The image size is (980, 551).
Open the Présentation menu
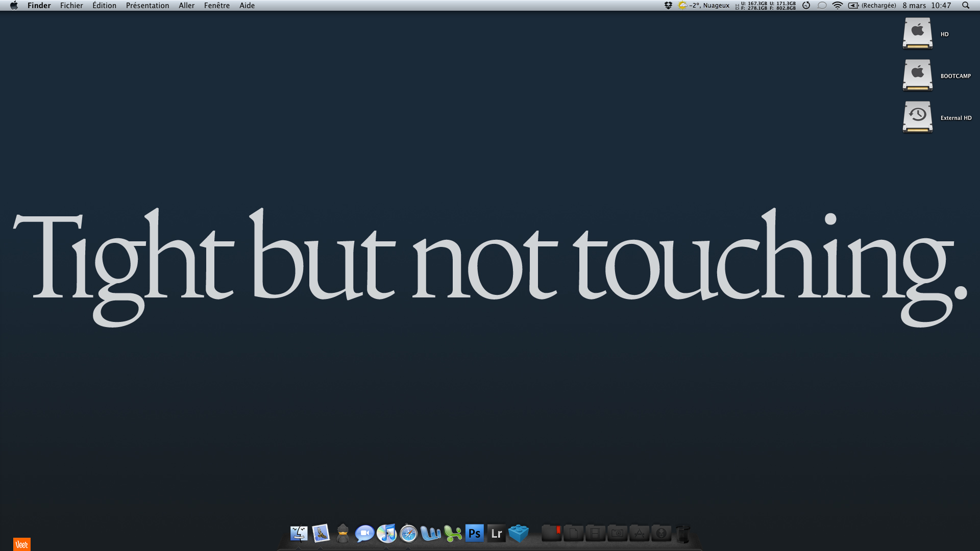(x=148, y=6)
